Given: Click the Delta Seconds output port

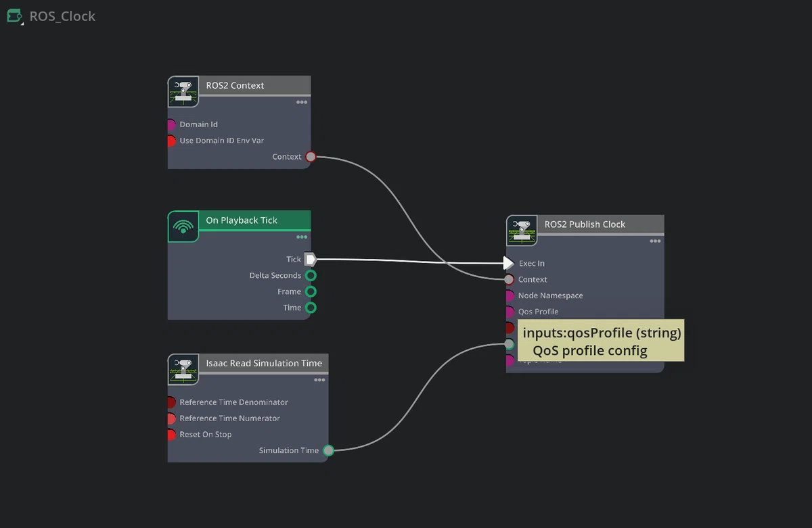Looking at the screenshot, I should [x=311, y=275].
